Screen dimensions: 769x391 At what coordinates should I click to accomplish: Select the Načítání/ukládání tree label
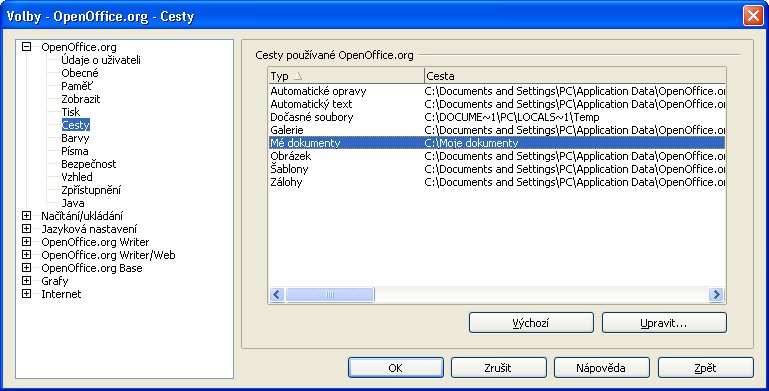82,216
